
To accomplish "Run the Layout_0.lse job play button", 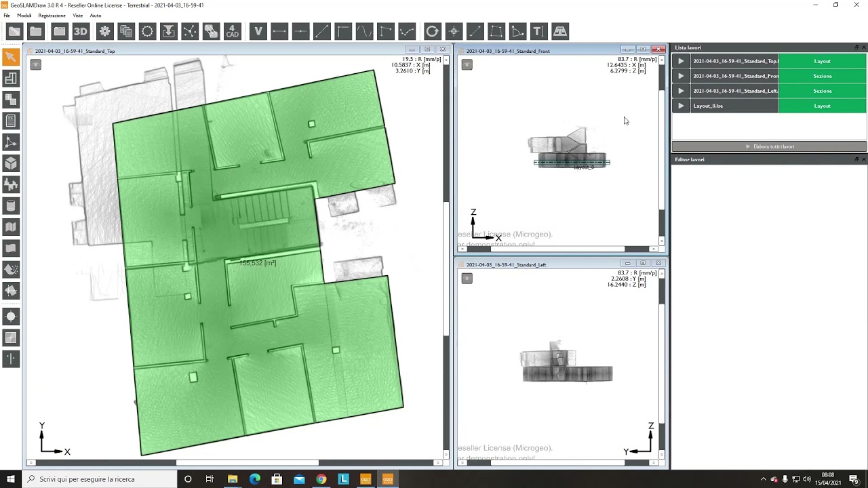I will [x=681, y=106].
